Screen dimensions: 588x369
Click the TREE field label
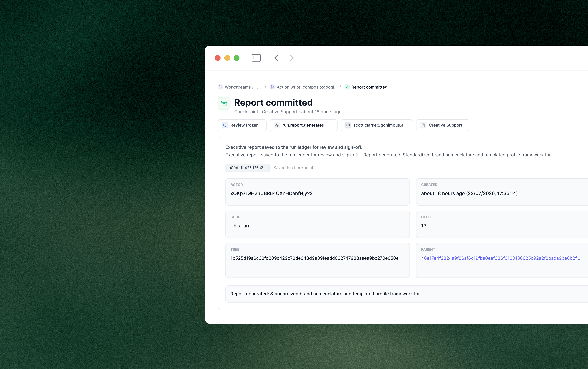point(235,249)
